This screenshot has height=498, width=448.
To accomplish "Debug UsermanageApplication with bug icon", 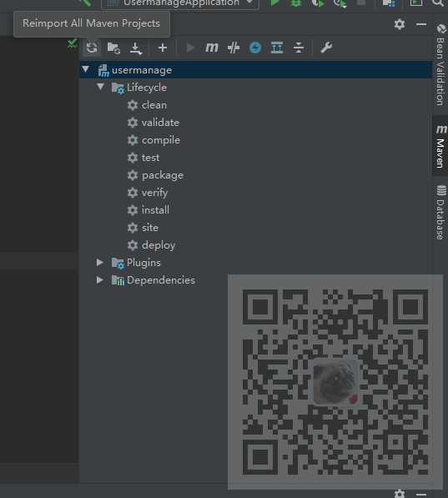I will coord(296,3).
